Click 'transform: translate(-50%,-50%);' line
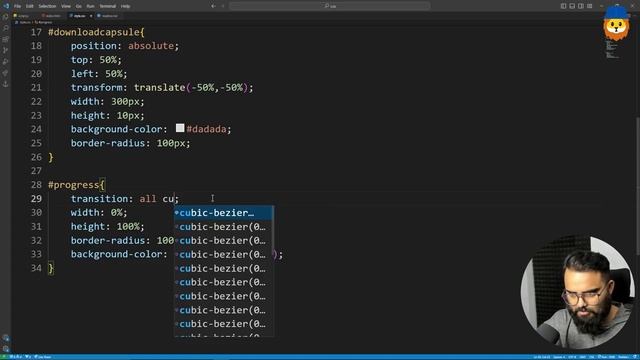 pyautogui.click(x=162, y=87)
